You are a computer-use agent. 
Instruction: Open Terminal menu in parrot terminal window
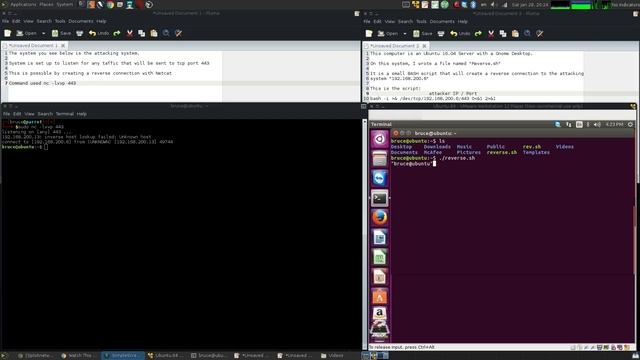(x=64, y=114)
